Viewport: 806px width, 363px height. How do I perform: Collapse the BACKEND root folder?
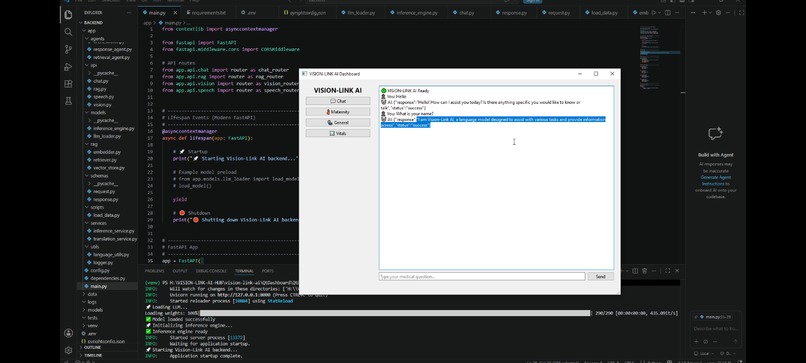pyautogui.click(x=109, y=23)
